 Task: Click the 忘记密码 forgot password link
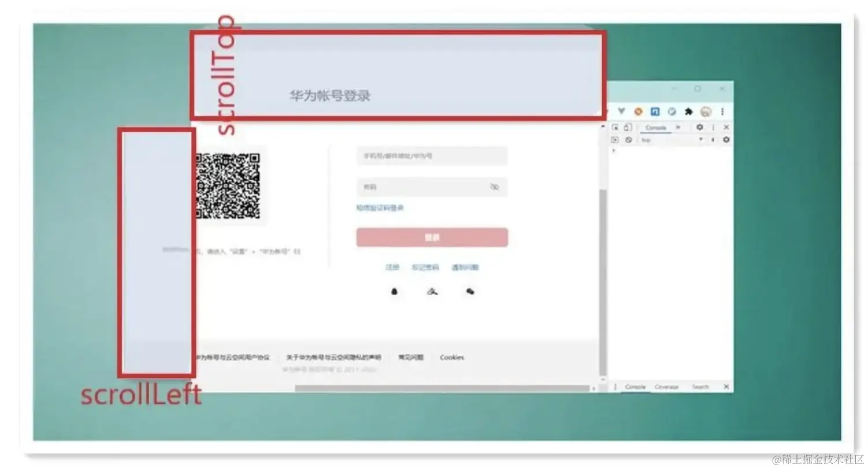pyautogui.click(x=425, y=267)
